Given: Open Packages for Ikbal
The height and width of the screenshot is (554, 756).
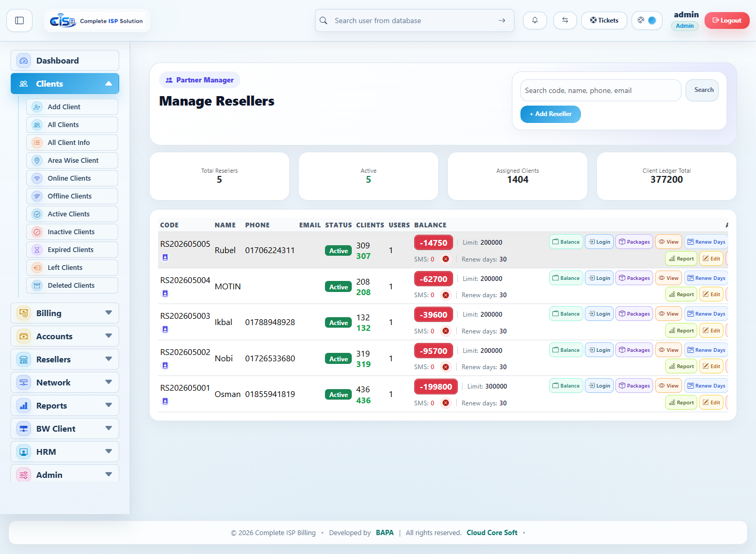Looking at the screenshot, I should 634,314.
